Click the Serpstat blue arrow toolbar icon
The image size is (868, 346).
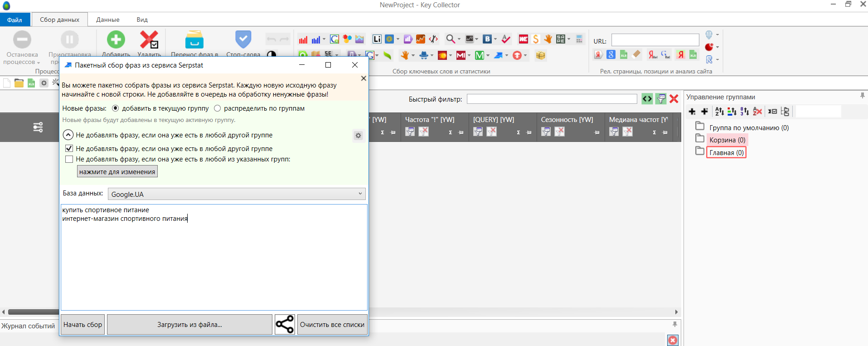coord(499,55)
